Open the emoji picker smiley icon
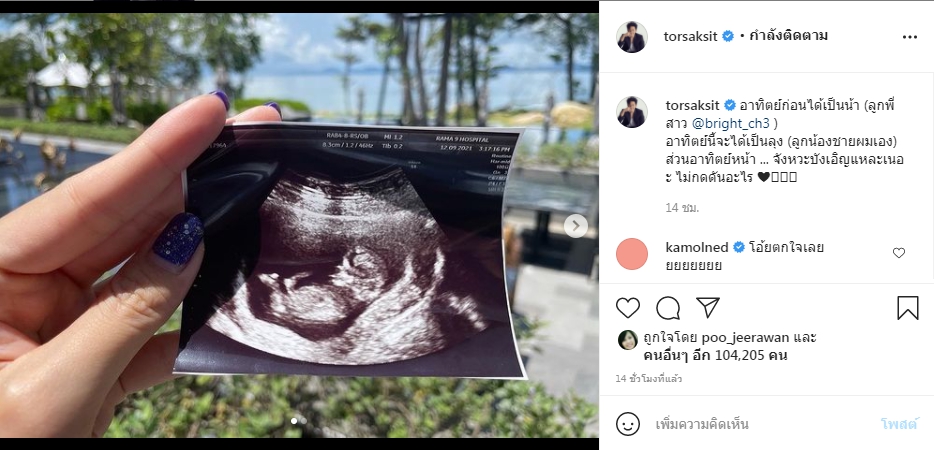This screenshot has width=934, height=450. coord(628,424)
